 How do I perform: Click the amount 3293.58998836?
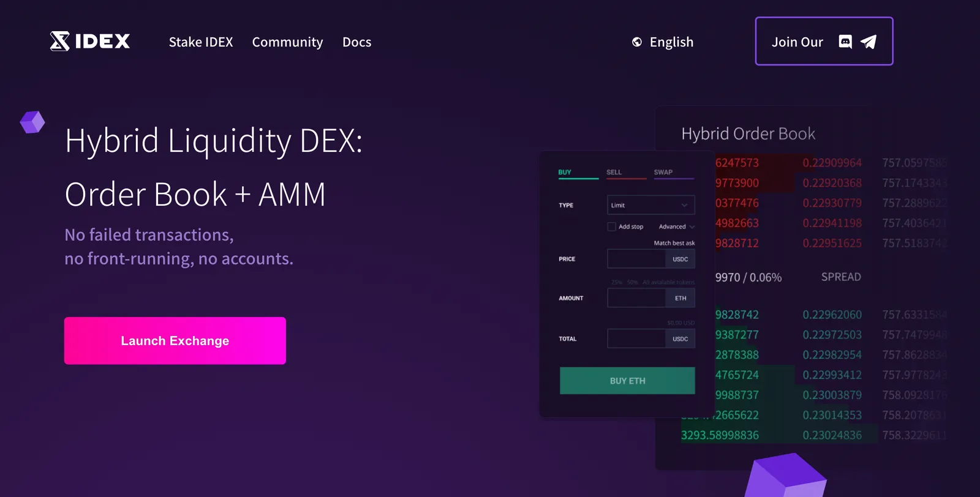720,435
